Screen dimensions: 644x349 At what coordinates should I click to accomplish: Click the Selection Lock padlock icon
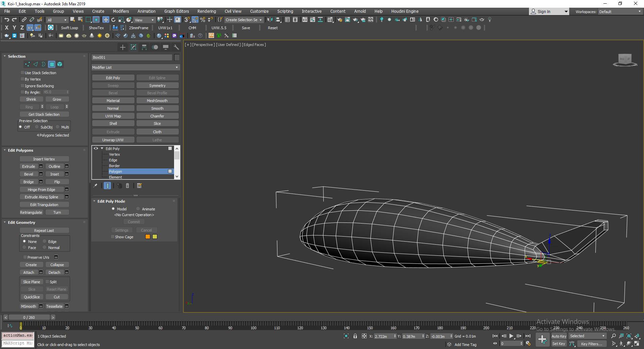click(355, 336)
